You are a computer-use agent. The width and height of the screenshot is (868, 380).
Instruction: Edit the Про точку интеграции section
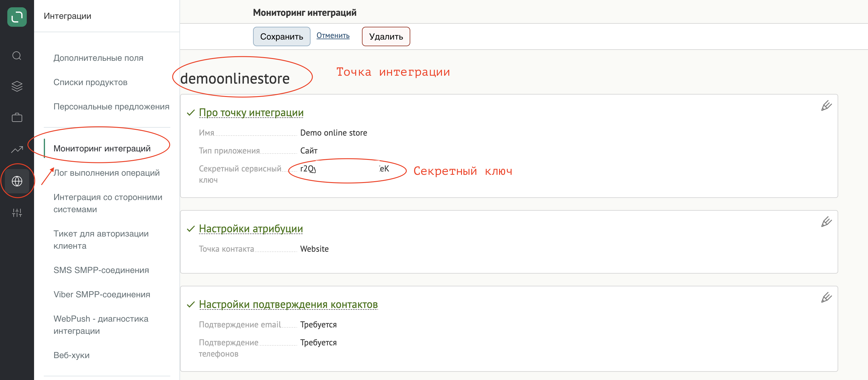tap(826, 106)
